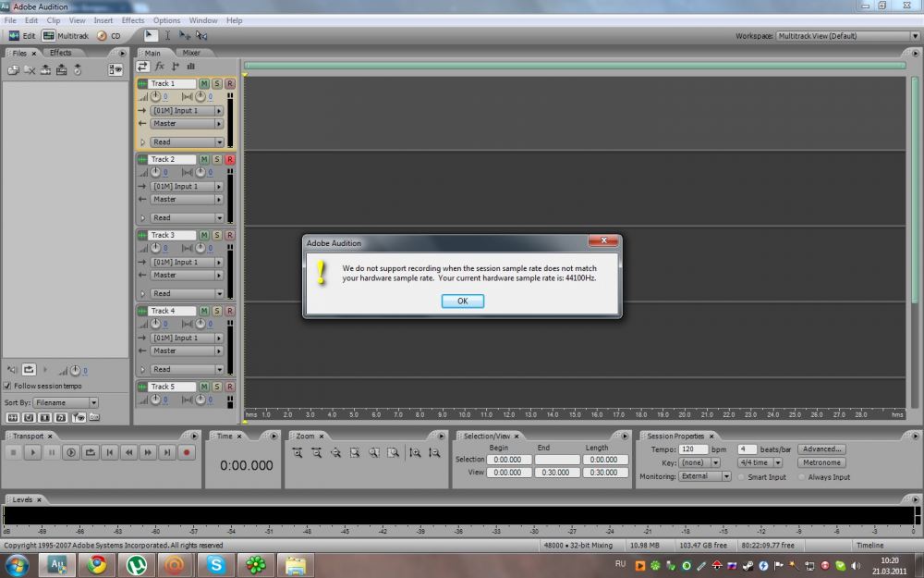Click the Import File icon in the Files panel
The image size is (924, 578).
[13, 70]
